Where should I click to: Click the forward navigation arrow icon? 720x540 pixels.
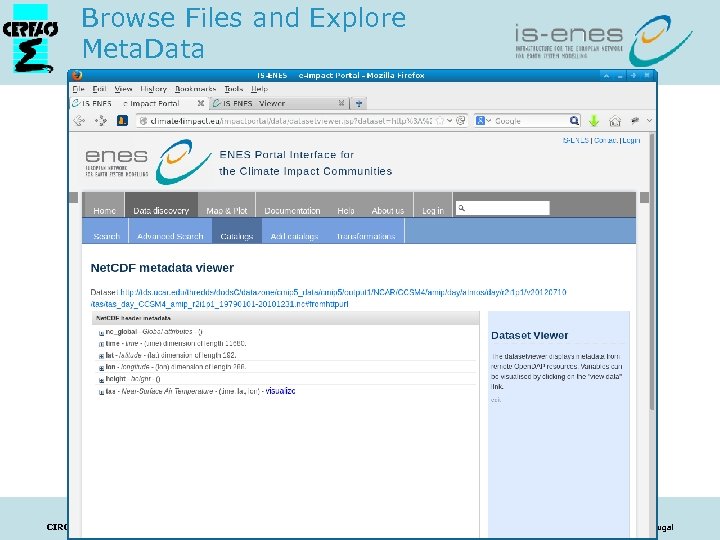pyautogui.click(x=101, y=121)
